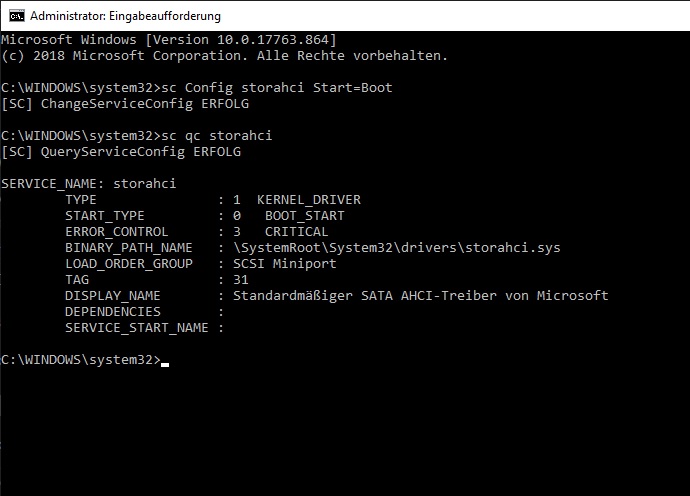Image resolution: width=690 pixels, height=496 pixels.
Task: Click the Administrator: Eingabeaufforderung title text
Action: point(125,16)
